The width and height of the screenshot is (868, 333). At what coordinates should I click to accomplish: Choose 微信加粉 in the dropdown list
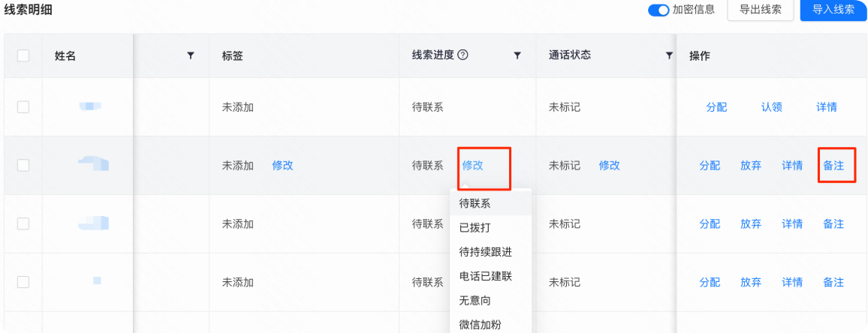490,325
